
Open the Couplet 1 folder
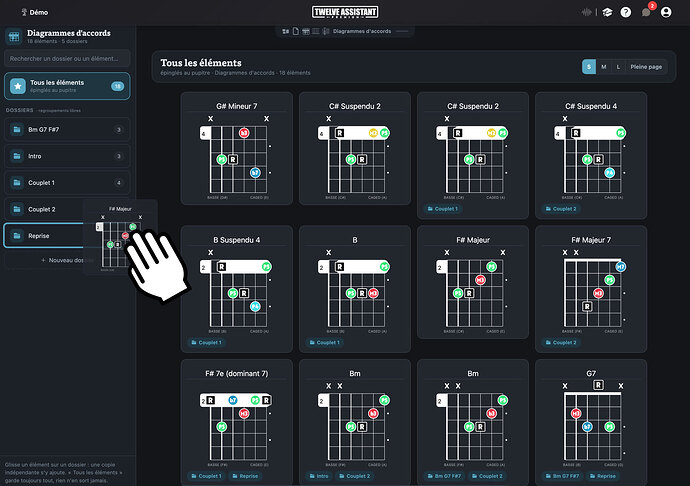[x=67, y=183]
